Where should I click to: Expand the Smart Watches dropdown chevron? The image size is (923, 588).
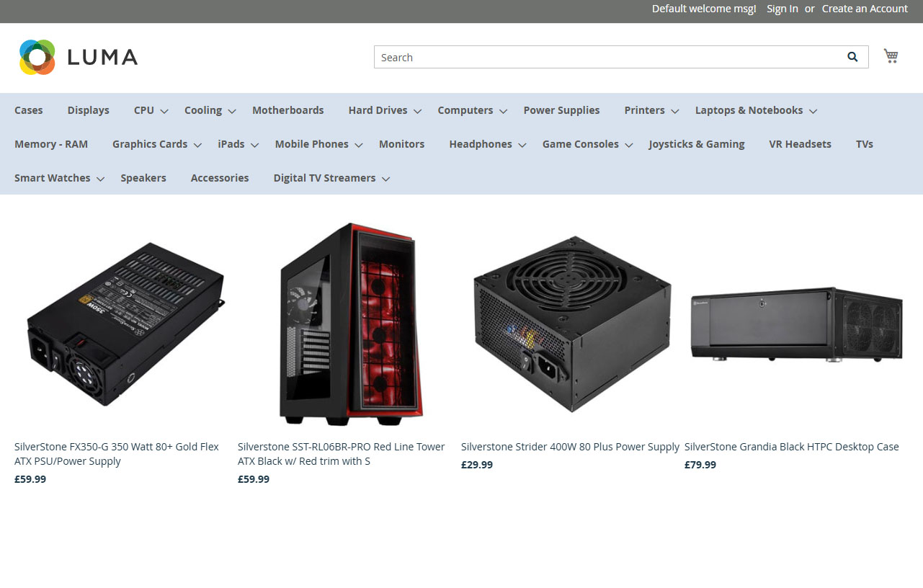[x=100, y=179]
